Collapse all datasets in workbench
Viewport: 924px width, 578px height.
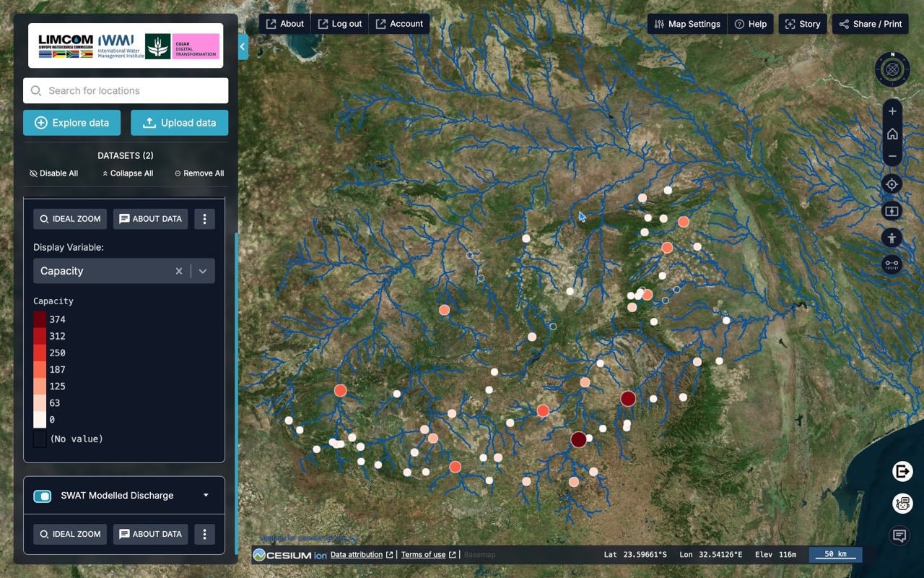127,173
